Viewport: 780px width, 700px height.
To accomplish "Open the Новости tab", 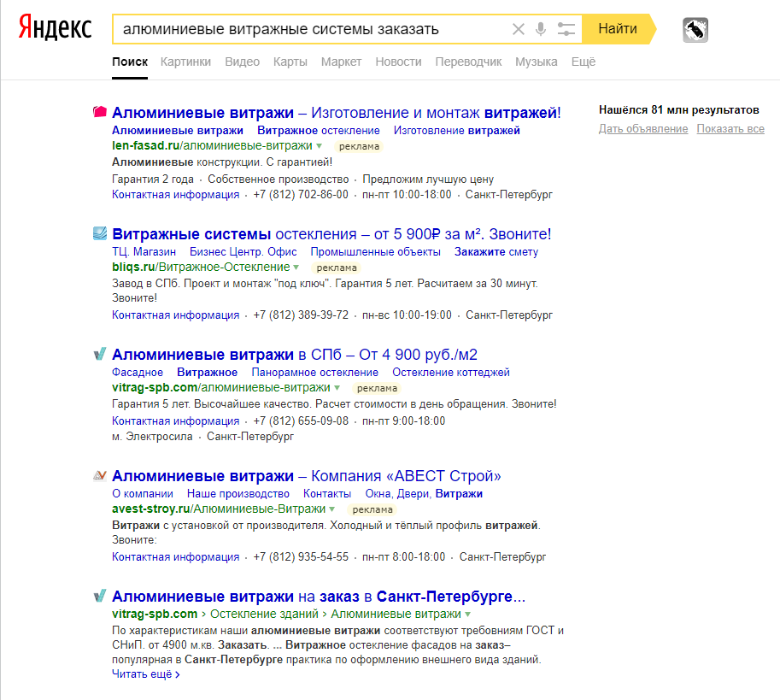I will click(398, 62).
